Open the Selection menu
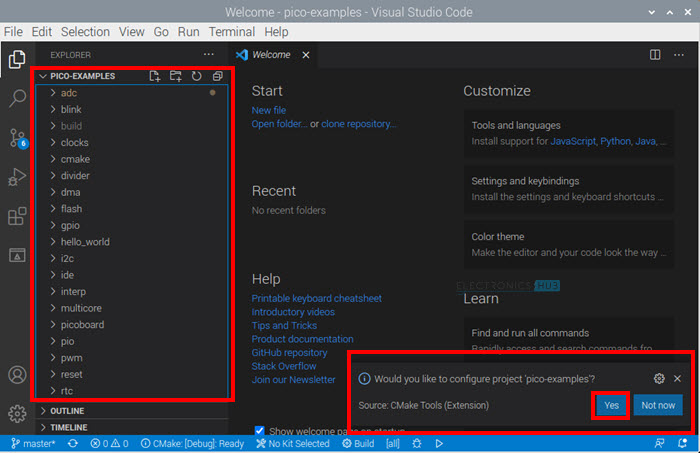This screenshot has height=453, width=700. coord(85,32)
